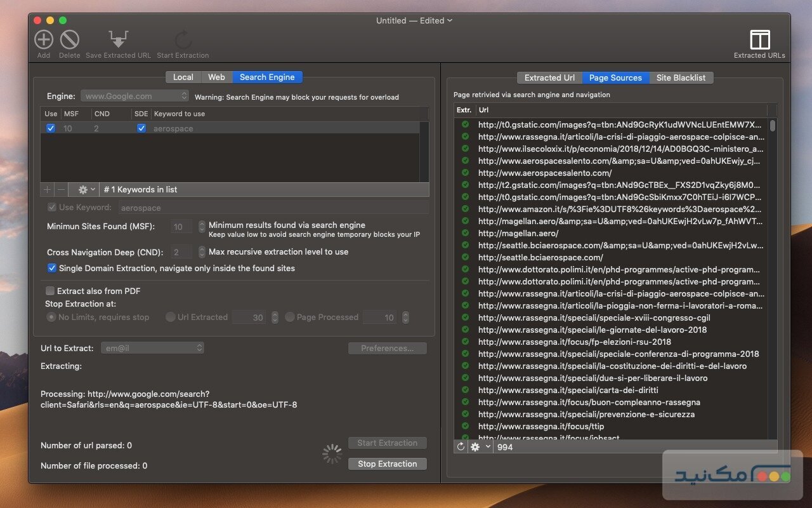This screenshot has width=812, height=508.
Task: Open the Site Blacklist tab
Action: [681, 77]
